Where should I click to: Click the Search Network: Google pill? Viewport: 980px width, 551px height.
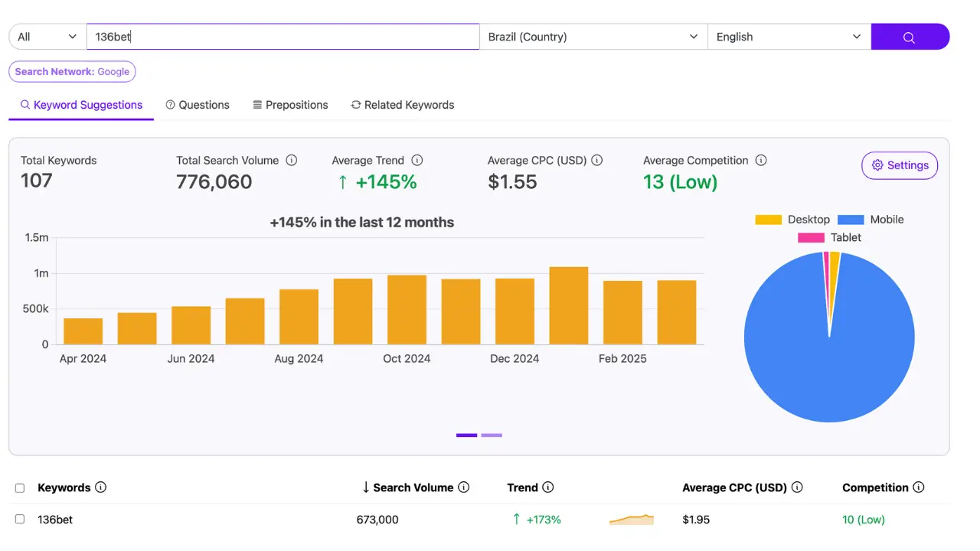point(72,72)
